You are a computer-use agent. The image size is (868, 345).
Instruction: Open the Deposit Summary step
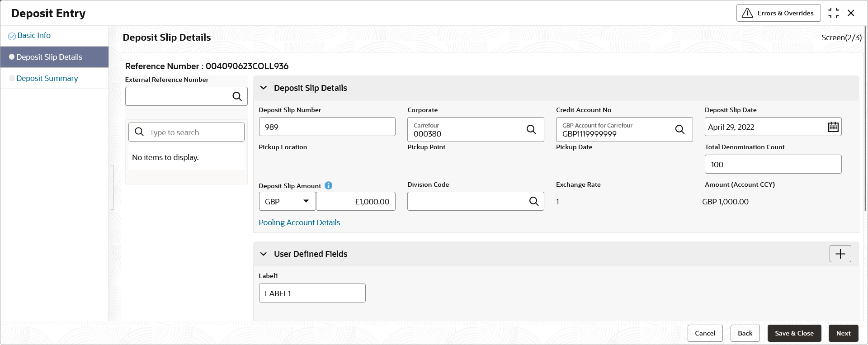pyautogui.click(x=47, y=78)
